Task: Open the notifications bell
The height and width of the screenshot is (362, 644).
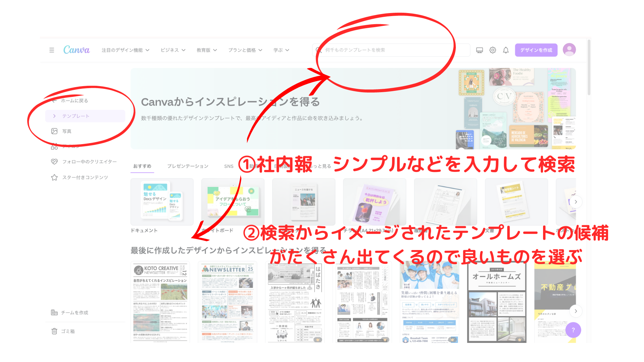Action: point(505,50)
